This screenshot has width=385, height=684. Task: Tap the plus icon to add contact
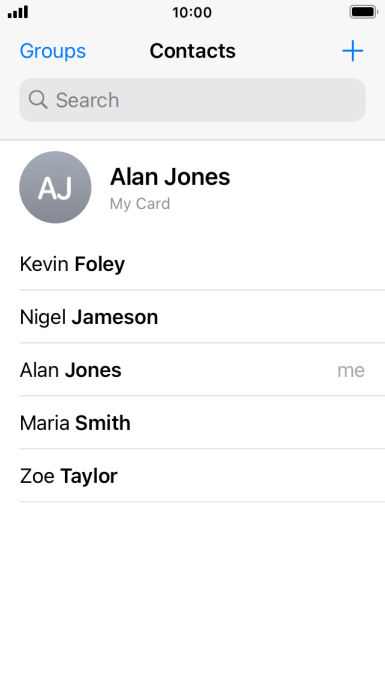tap(352, 51)
